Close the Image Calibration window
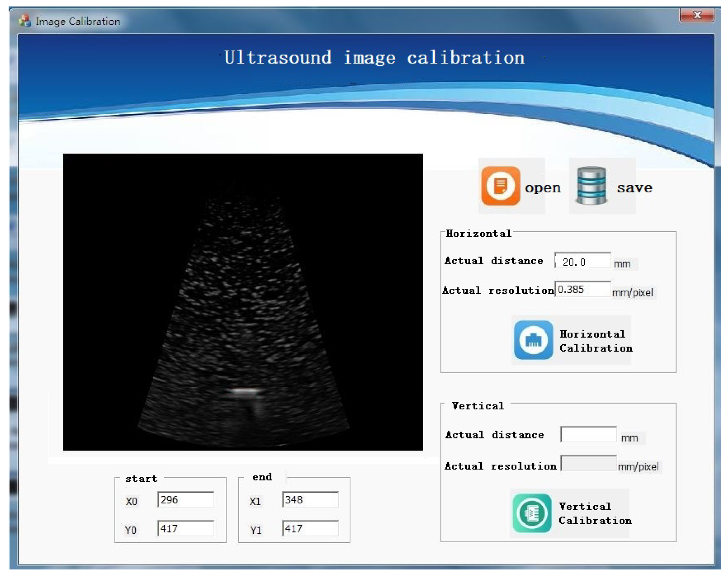 [697, 15]
